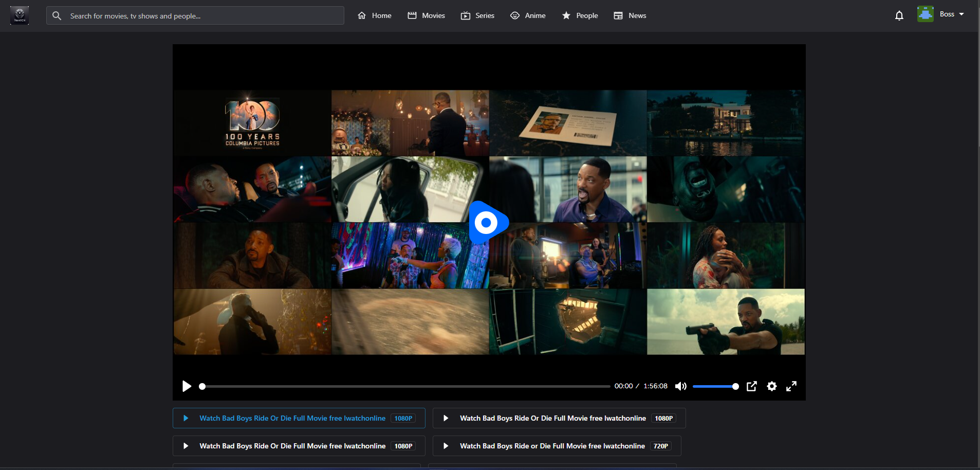The height and width of the screenshot is (470, 980).
Task: Select the highlighted first 1080P source link
Action: coord(299,418)
